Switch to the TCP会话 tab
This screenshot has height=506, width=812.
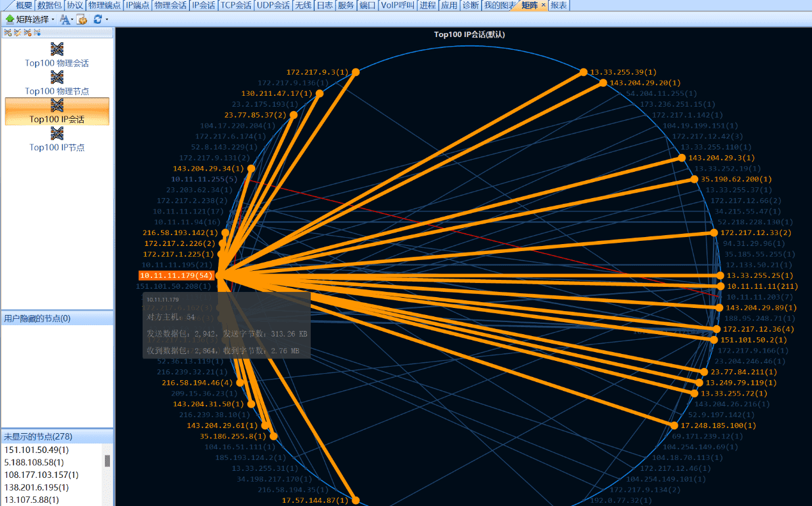pos(235,5)
